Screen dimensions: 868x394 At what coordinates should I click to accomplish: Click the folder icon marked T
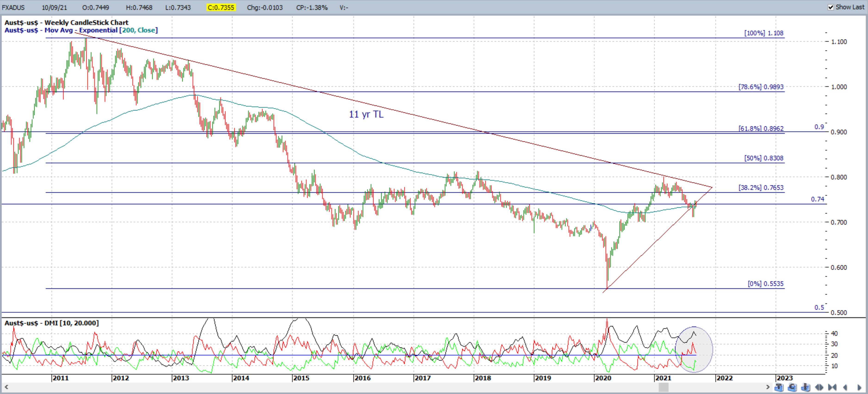pos(779,387)
